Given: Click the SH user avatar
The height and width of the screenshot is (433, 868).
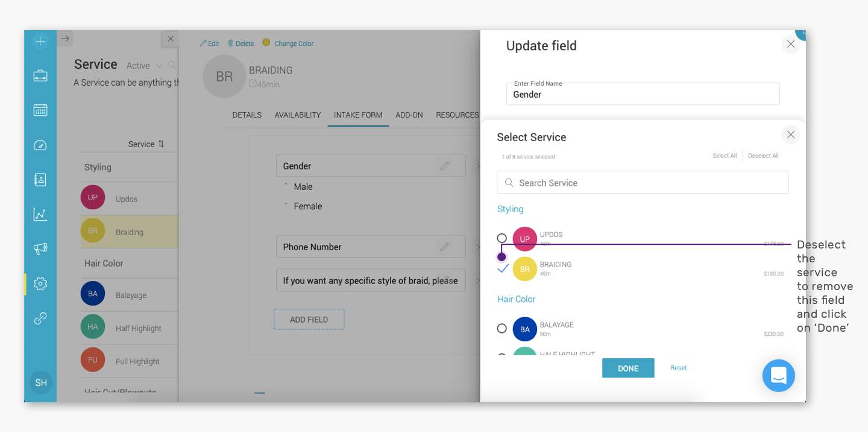Looking at the screenshot, I should 41,382.
